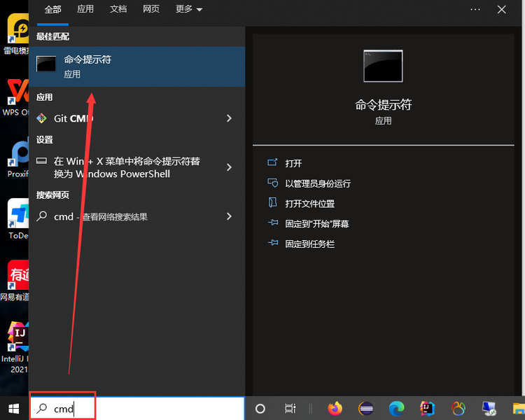Switch to the 应用 tab
This screenshot has width=525, height=420.
click(x=85, y=9)
